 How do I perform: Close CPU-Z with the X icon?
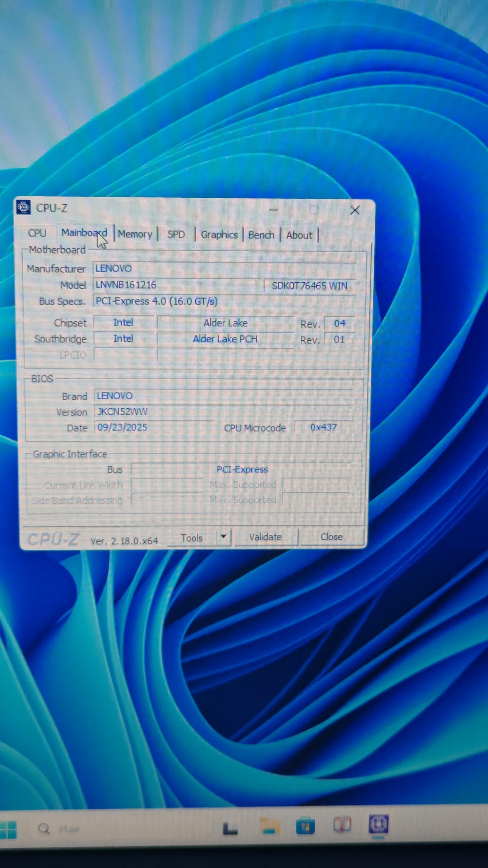coord(355,210)
